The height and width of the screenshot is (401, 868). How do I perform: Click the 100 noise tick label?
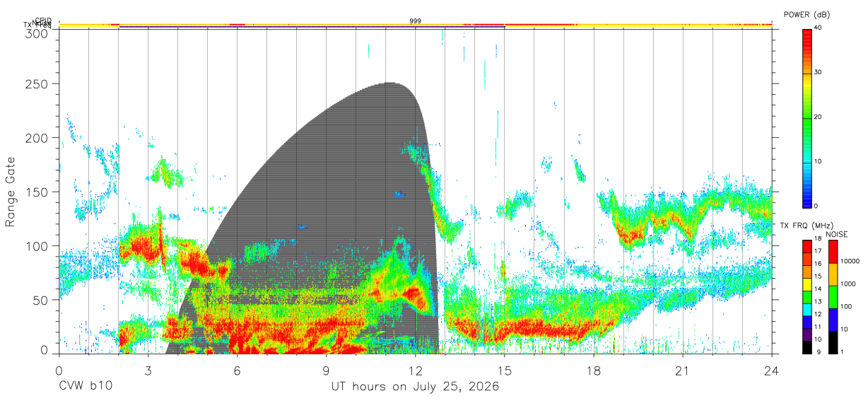tap(845, 307)
